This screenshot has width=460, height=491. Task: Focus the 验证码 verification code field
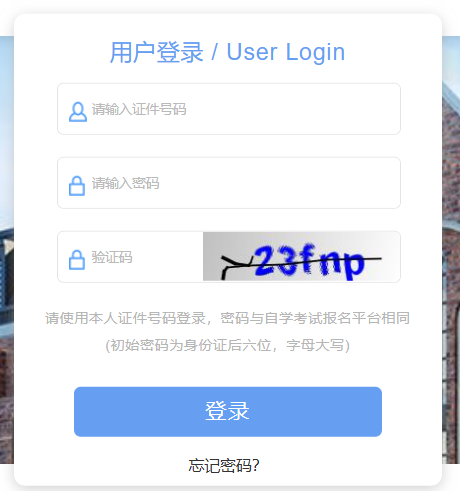click(x=130, y=257)
